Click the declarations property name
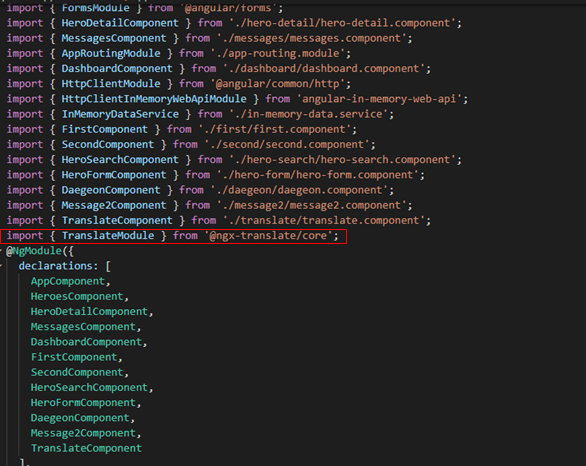The image size is (586, 466). click(x=55, y=266)
